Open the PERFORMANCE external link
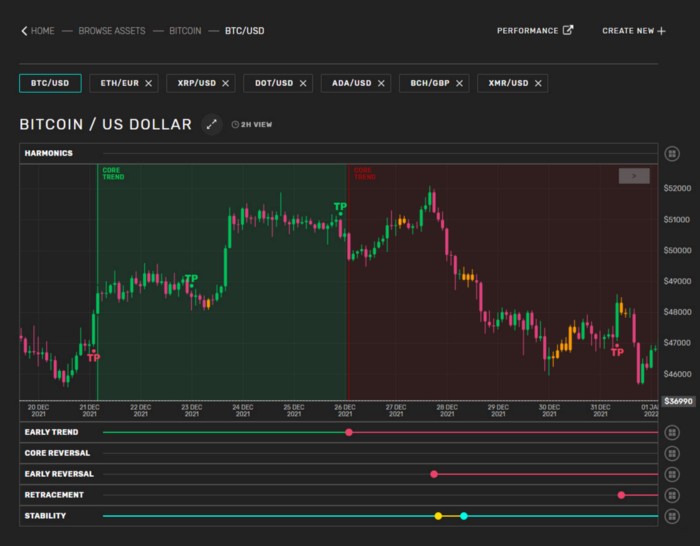The image size is (700, 546). coord(535,30)
